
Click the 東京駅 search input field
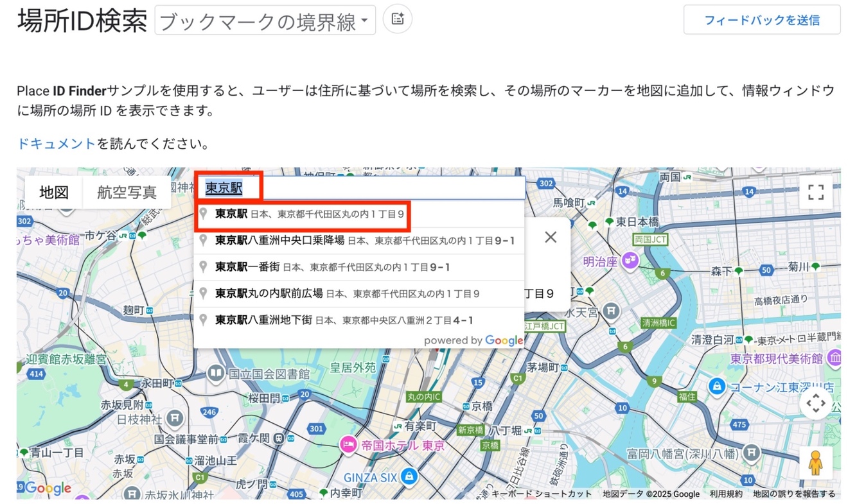[361, 188]
